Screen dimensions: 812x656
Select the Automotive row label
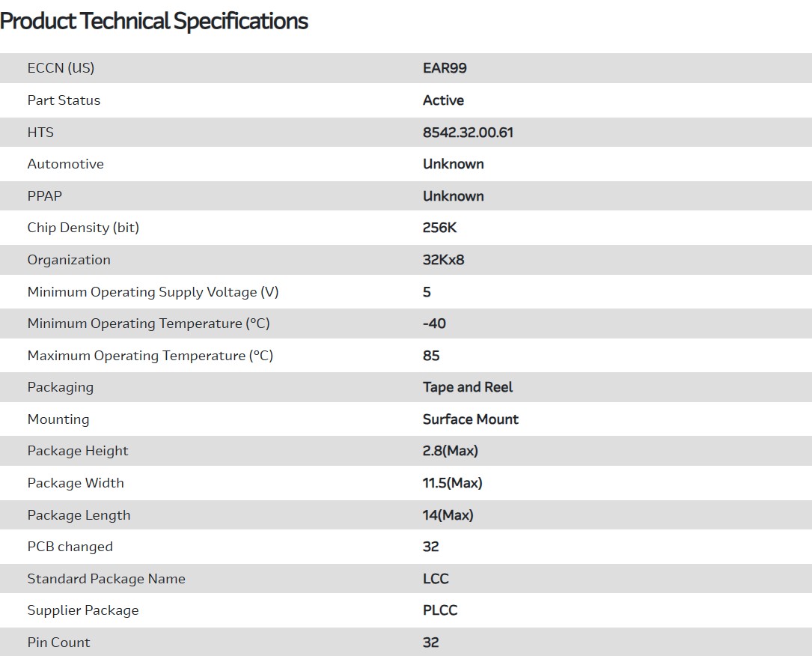66,164
